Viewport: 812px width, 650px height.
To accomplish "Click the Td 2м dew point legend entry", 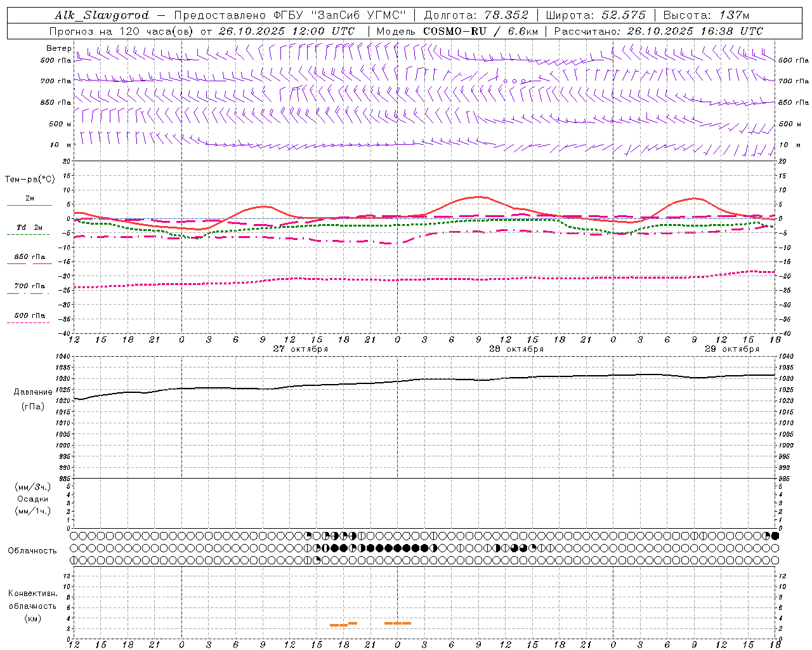I will pos(29,227).
